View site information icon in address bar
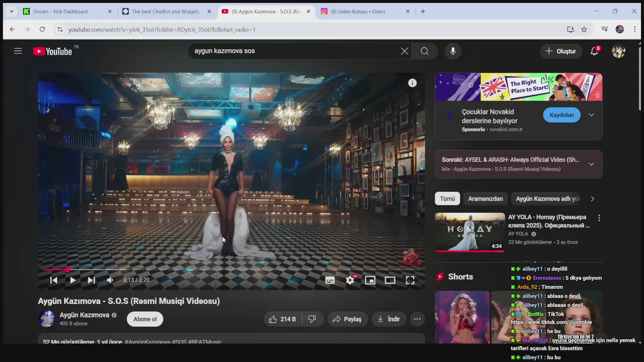Screen dimensions: 644x362 point(60,30)
